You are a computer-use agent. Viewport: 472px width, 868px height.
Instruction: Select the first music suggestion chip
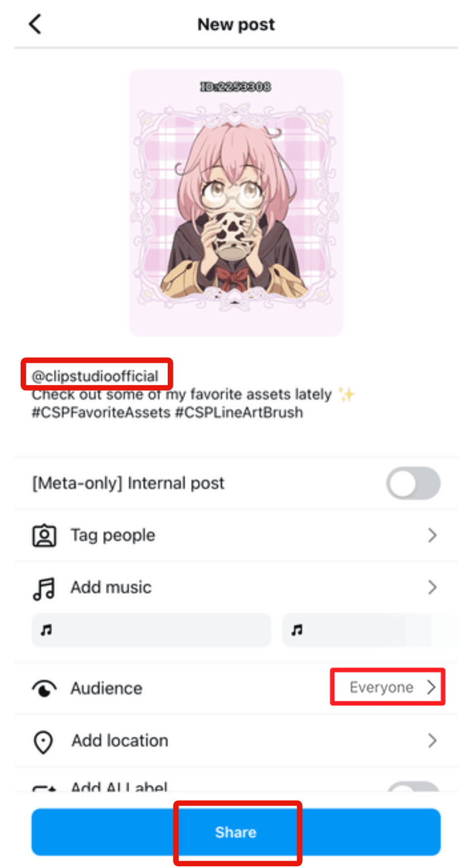[x=151, y=630]
